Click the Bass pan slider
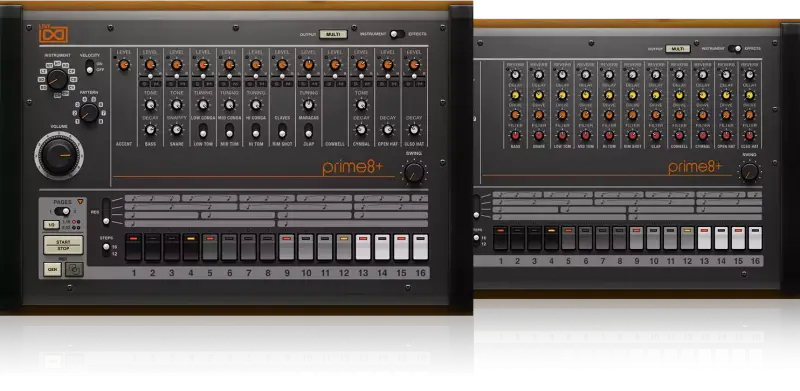Screen dimensions: 800x391 [x=150, y=76]
